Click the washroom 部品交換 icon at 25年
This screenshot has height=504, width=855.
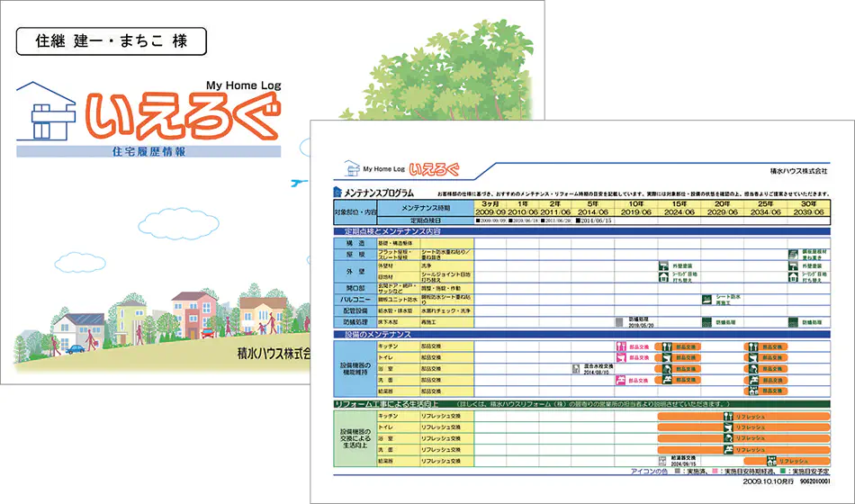point(753,380)
